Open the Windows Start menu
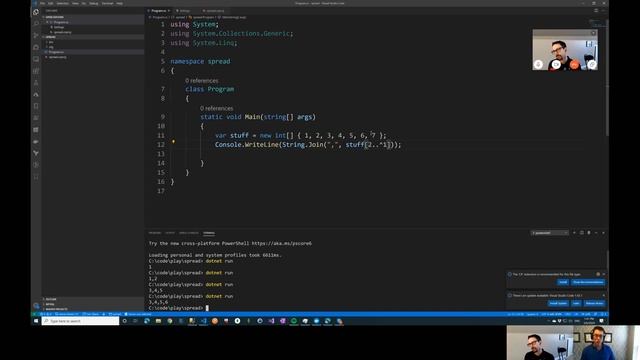Image resolution: width=640 pixels, height=360 pixels. (x=36, y=321)
